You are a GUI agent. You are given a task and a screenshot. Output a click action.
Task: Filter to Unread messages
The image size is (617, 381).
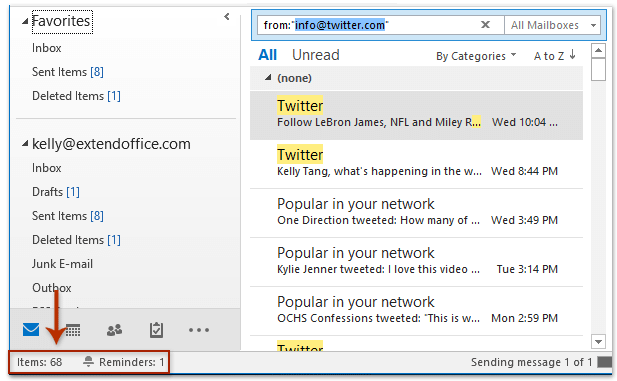(x=316, y=55)
